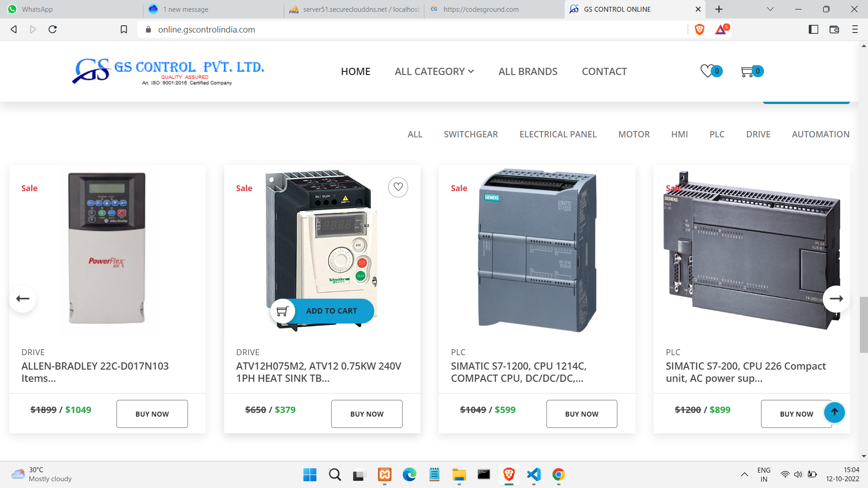
Task: Switch to the codesground.com tab
Action: tap(495, 9)
